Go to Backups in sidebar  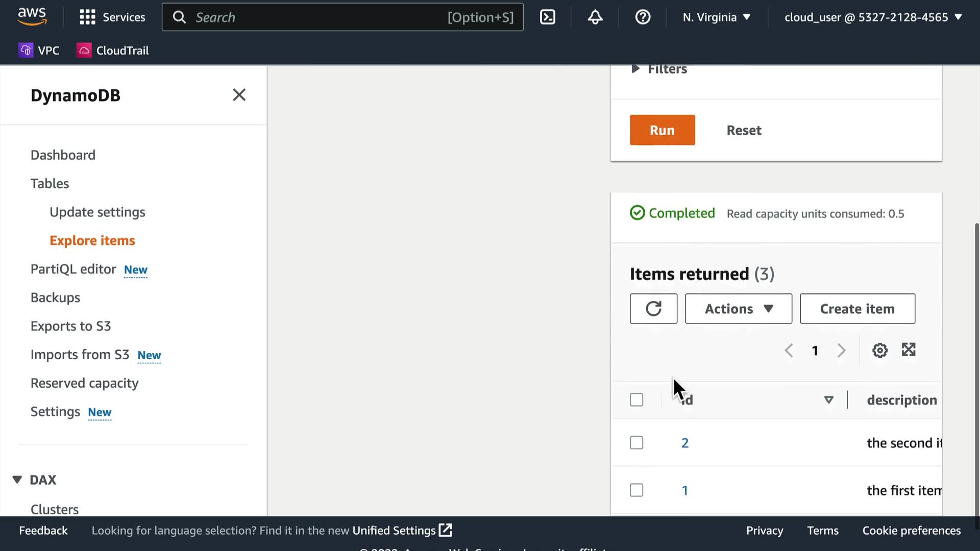(x=55, y=297)
